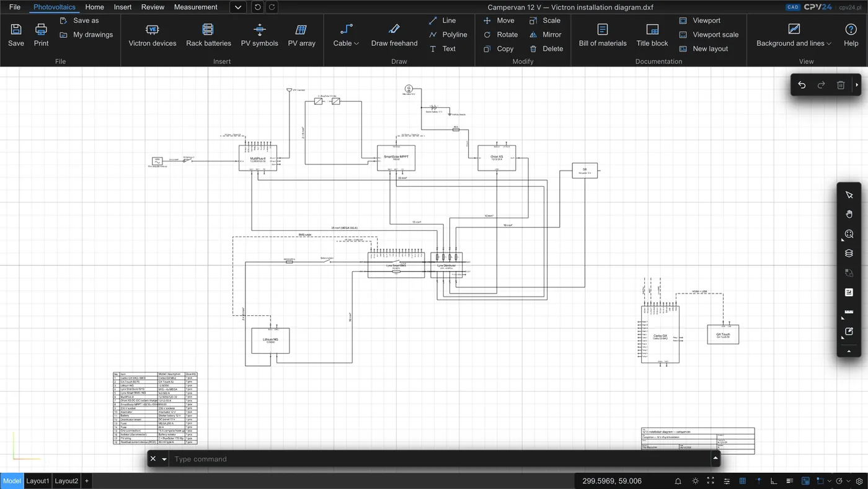The height and width of the screenshot is (489, 868).
Task: Open the measure ruler tool
Action: [x=849, y=312]
